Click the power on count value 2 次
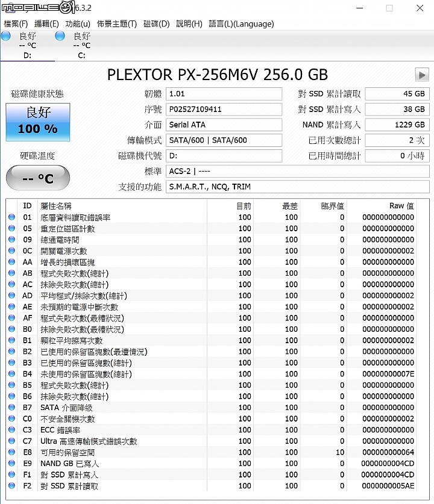 397,140
